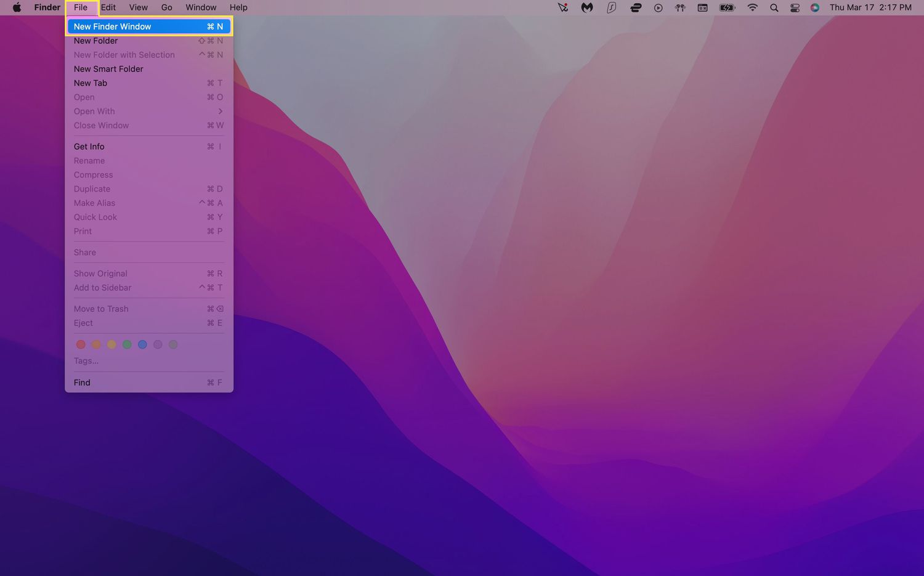Click the Now Playing icon
This screenshot has height=576, width=924.
(x=658, y=7)
